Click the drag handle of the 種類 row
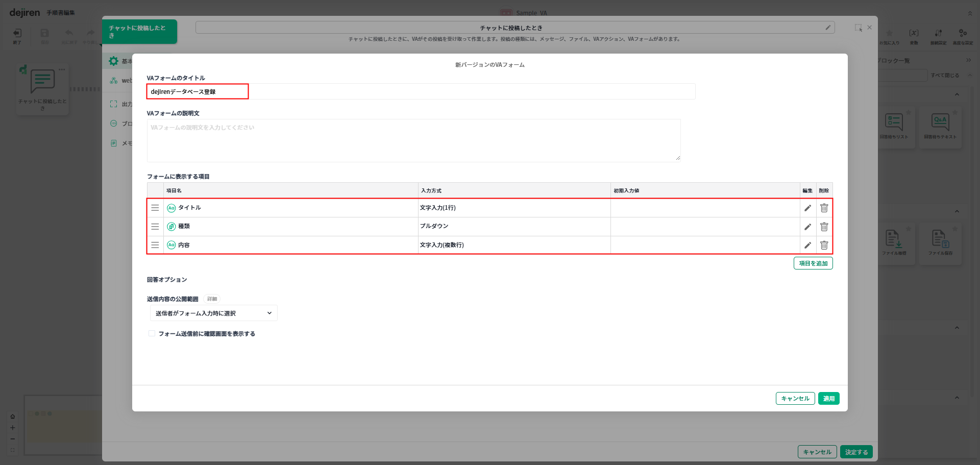Image resolution: width=980 pixels, height=465 pixels. pos(155,227)
